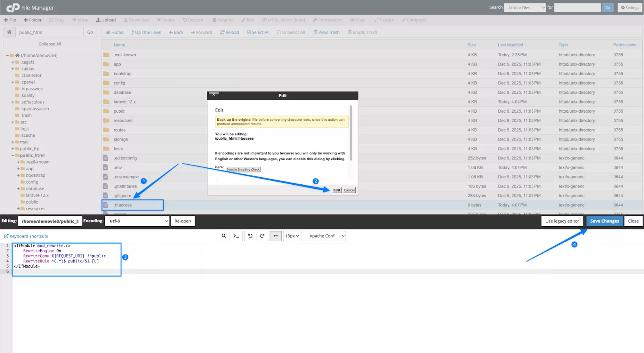The width and height of the screenshot is (644, 353).
Task: Click the home icon beside path field
Action: pyautogui.click(x=9, y=32)
